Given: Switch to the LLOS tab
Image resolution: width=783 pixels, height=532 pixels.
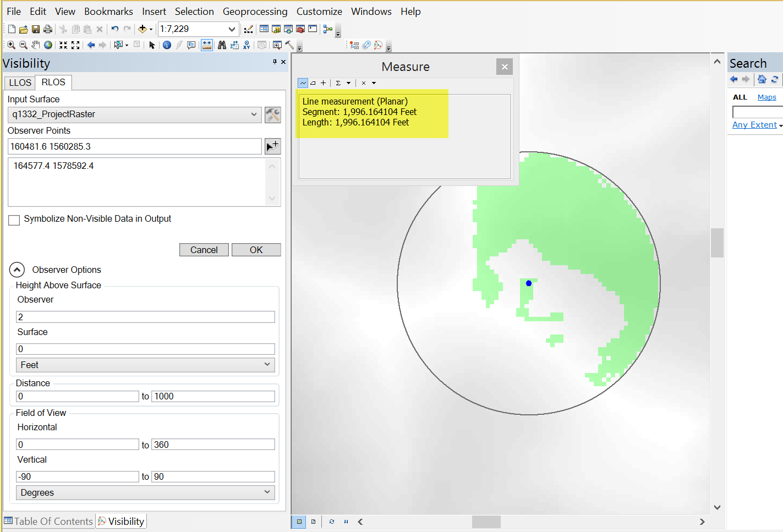Looking at the screenshot, I should 20,83.
